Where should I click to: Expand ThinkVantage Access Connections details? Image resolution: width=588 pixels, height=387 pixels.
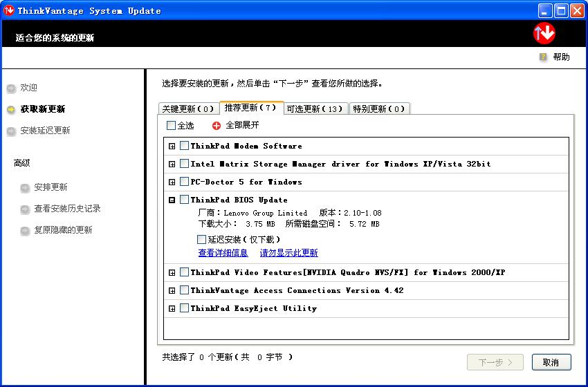172,291
